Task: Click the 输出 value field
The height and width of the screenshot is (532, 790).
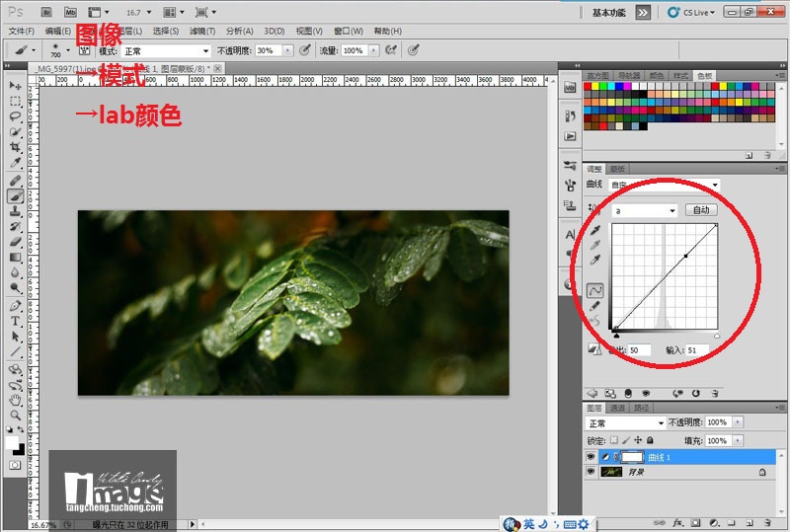Action: click(639, 350)
